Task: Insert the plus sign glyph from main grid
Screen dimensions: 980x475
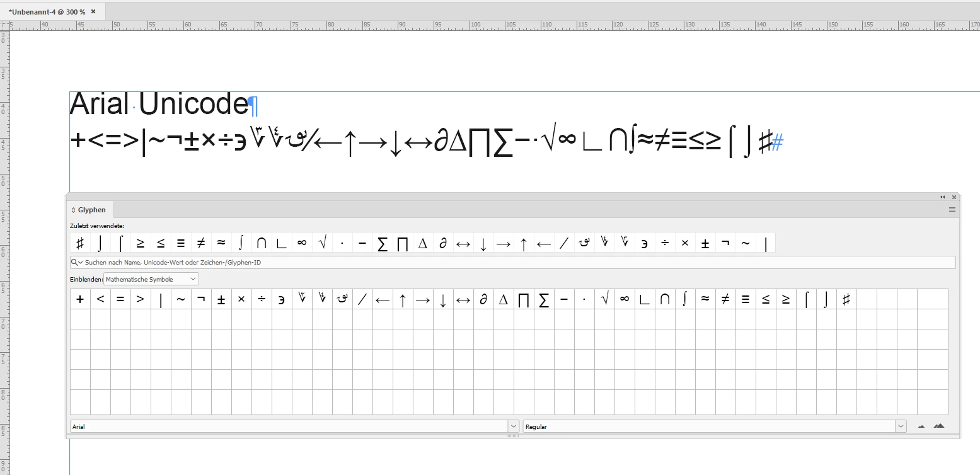Action: point(80,299)
